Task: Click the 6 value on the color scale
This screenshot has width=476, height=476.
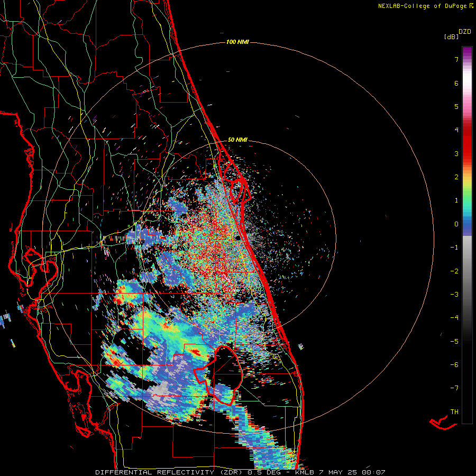Action: 456,83
